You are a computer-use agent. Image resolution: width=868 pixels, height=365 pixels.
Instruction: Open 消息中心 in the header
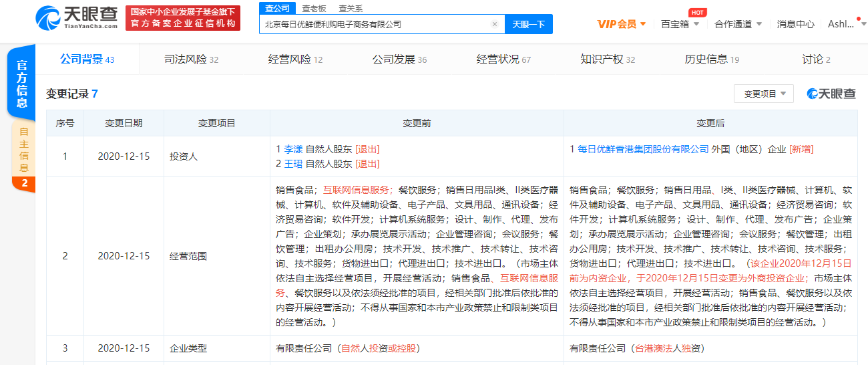point(795,24)
